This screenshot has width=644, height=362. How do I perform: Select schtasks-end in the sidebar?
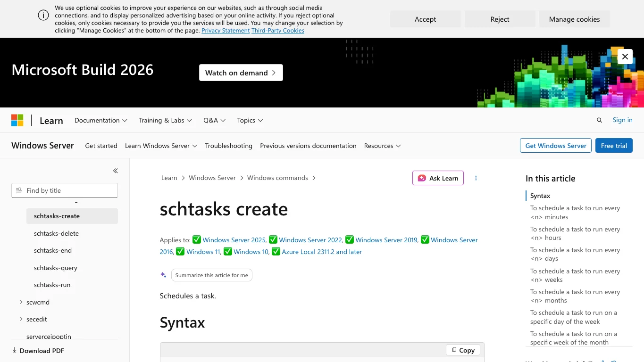[x=72, y=250]
